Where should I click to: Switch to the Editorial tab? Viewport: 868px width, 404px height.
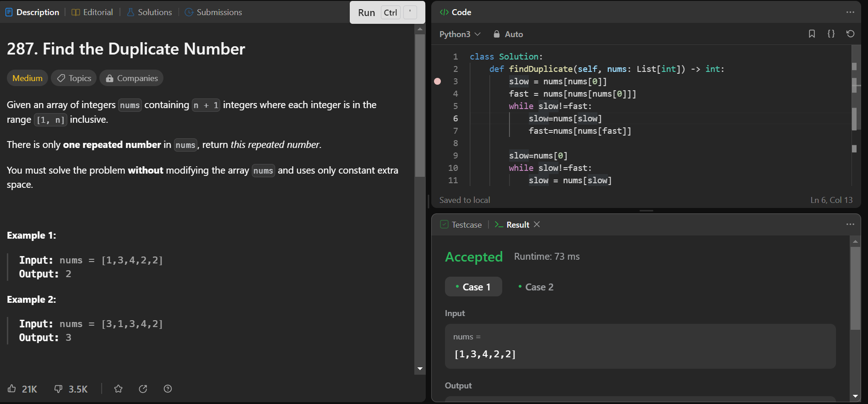[92, 12]
